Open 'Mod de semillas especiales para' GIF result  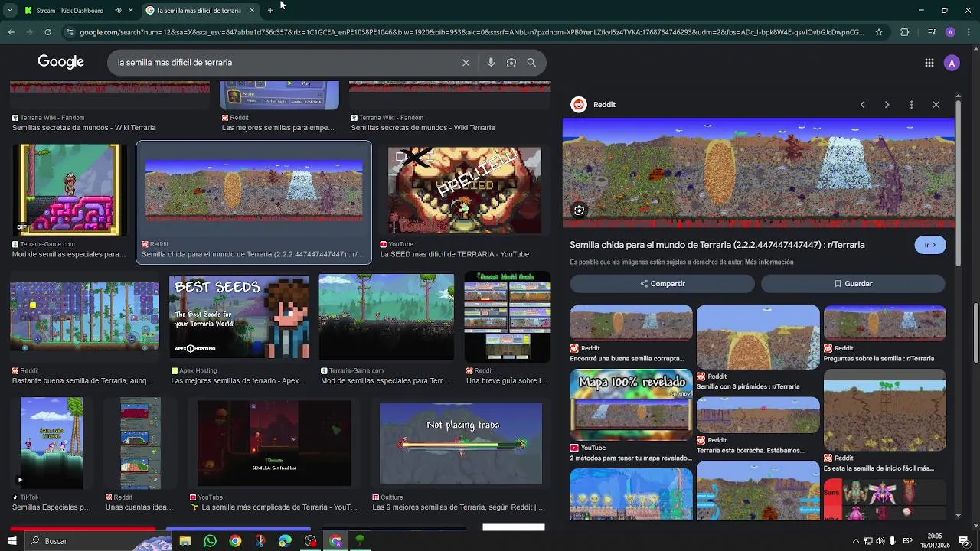click(69, 191)
